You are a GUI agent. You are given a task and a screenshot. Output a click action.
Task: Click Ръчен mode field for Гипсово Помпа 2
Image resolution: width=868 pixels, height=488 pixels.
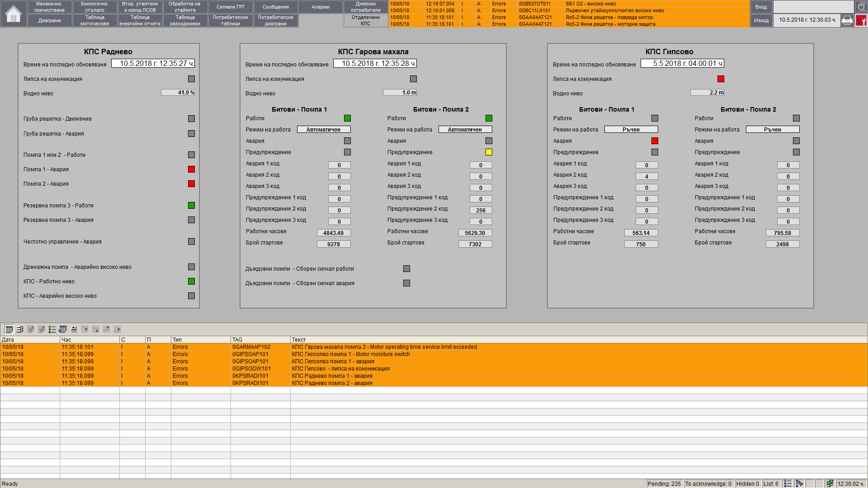(772, 130)
